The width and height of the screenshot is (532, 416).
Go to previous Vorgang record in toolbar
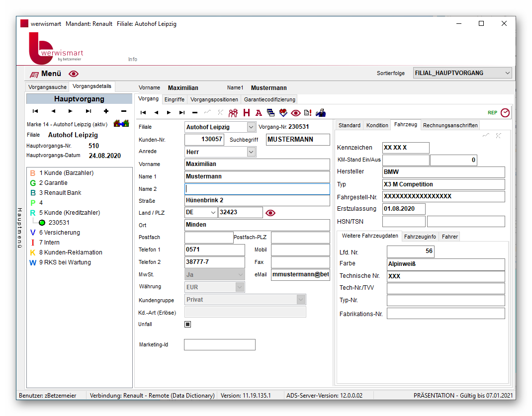click(156, 112)
